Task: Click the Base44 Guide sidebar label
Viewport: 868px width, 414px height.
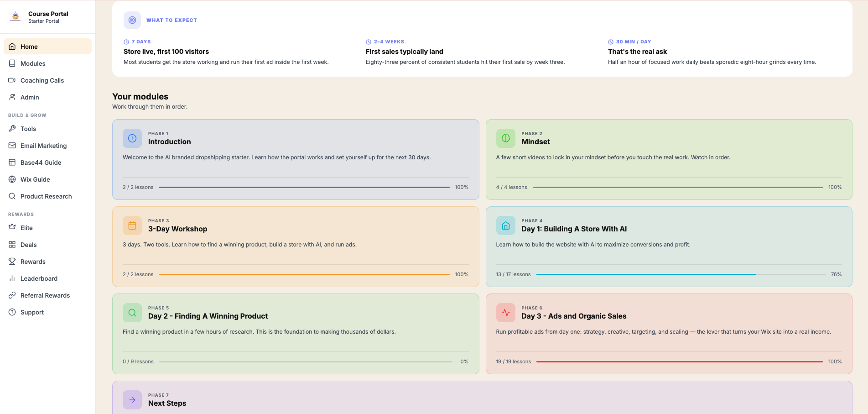Action: [x=41, y=162]
